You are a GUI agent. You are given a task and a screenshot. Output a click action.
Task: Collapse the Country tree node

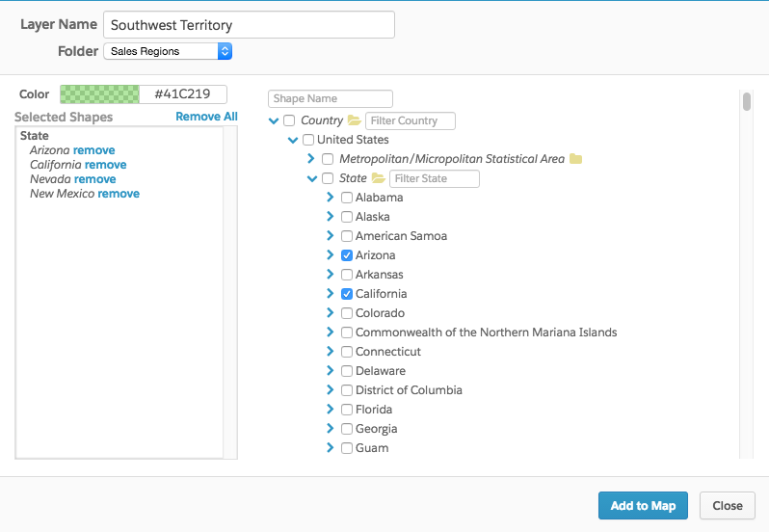tap(274, 120)
